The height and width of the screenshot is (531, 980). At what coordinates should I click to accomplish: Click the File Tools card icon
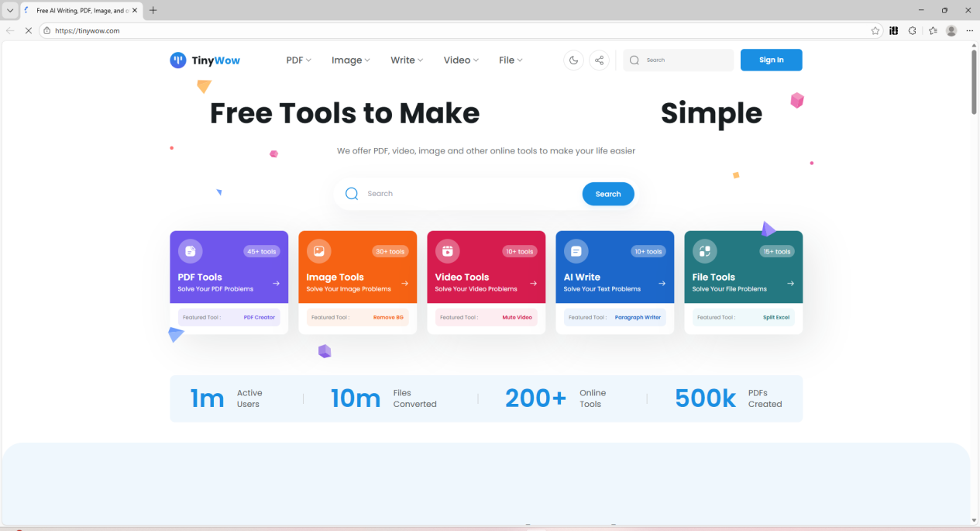point(704,251)
